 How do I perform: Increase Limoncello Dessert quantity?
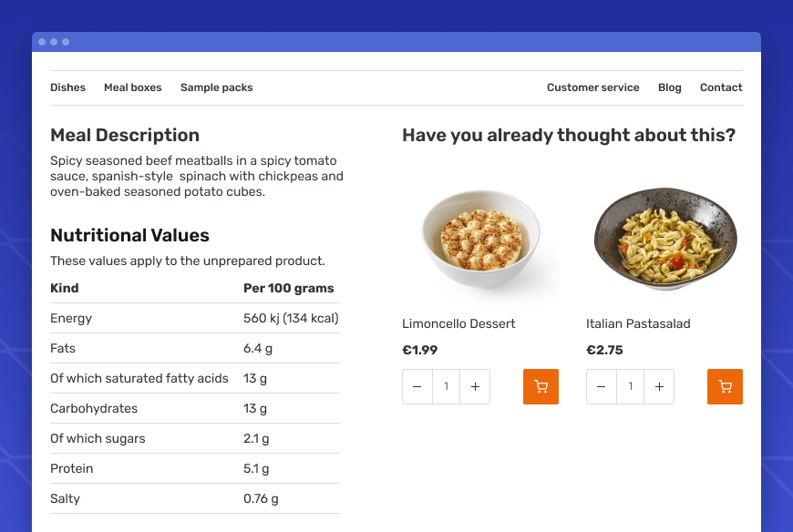pos(475,386)
